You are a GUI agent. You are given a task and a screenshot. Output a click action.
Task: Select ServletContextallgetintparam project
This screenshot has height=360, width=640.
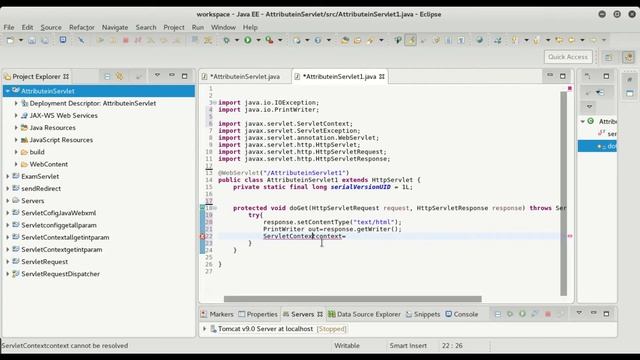click(65, 237)
